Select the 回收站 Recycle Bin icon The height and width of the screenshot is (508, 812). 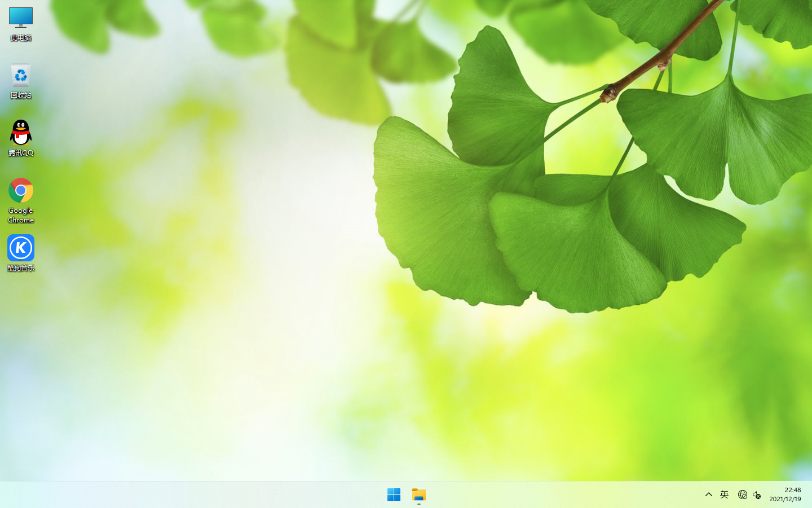pyautogui.click(x=21, y=76)
